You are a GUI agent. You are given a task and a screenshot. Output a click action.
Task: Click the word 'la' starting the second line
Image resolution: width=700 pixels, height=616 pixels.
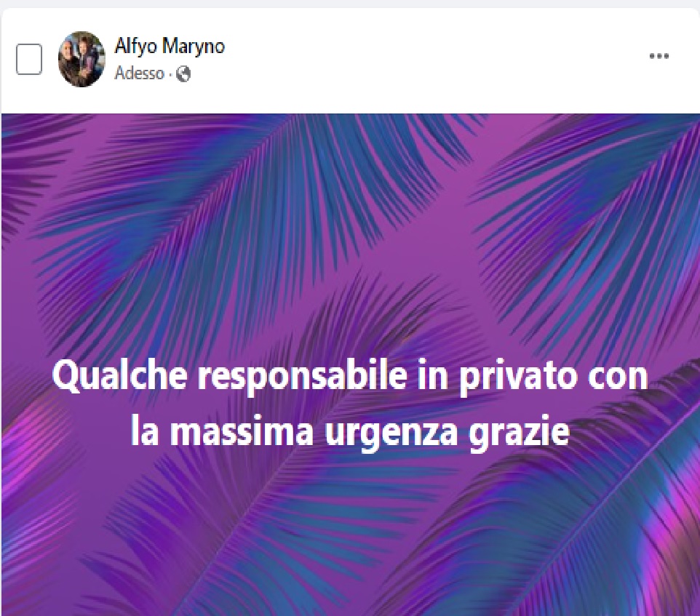[x=145, y=431]
